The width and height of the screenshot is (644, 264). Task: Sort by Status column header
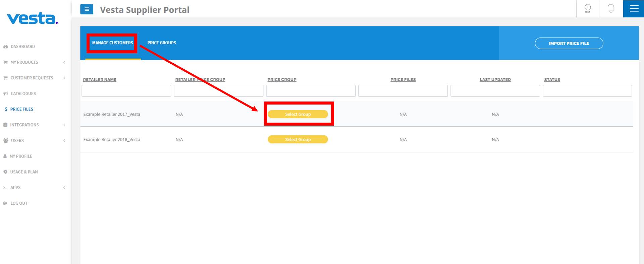552,80
